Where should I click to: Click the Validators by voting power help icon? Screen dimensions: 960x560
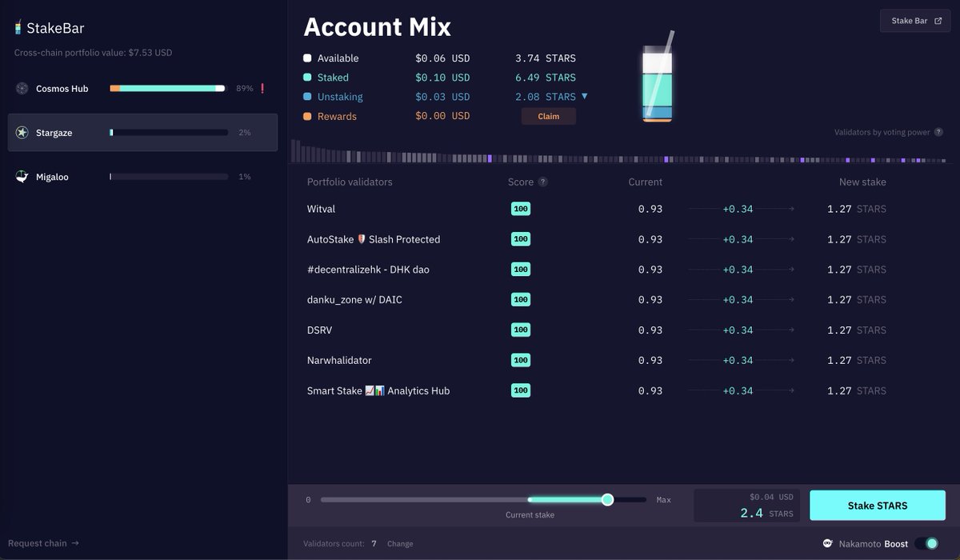tap(938, 132)
